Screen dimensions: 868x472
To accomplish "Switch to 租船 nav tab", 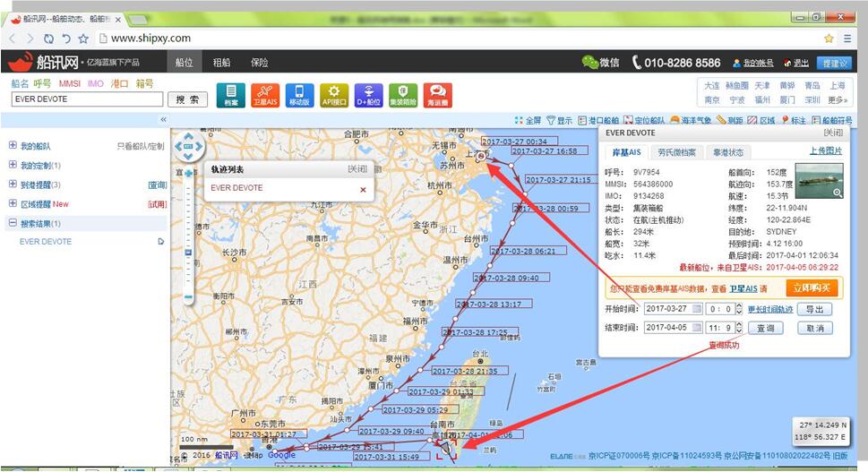I will pyautogui.click(x=222, y=62).
